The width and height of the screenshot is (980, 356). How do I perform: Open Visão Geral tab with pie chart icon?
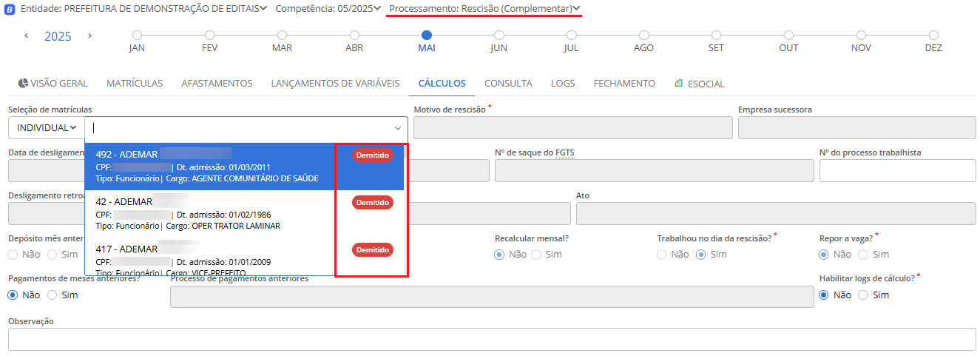pyautogui.click(x=53, y=84)
